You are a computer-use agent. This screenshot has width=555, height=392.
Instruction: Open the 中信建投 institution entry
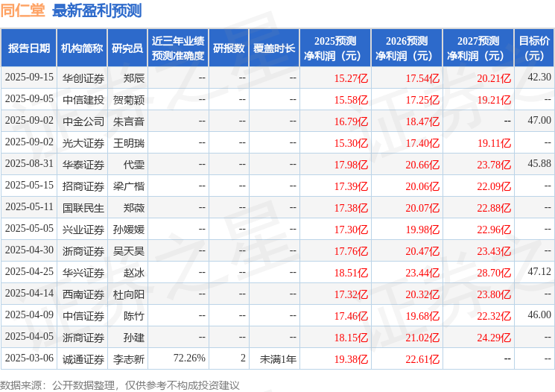point(83,100)
